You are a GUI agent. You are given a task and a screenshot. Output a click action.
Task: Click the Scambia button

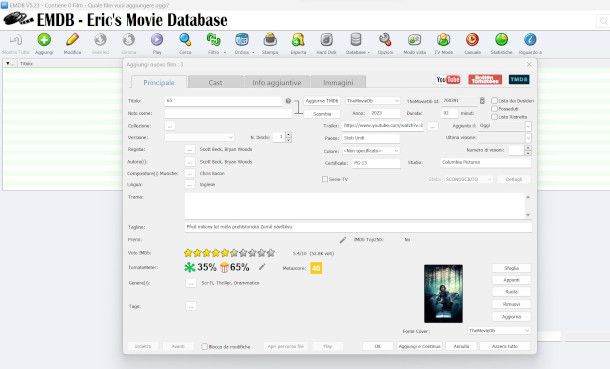click(322, 114)
